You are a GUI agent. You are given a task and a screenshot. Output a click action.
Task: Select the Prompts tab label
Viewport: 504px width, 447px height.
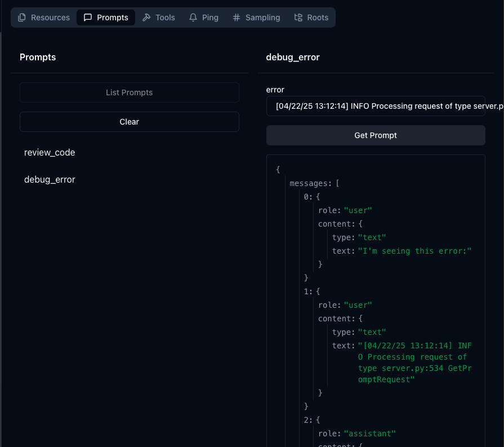[x=113, y=17]
